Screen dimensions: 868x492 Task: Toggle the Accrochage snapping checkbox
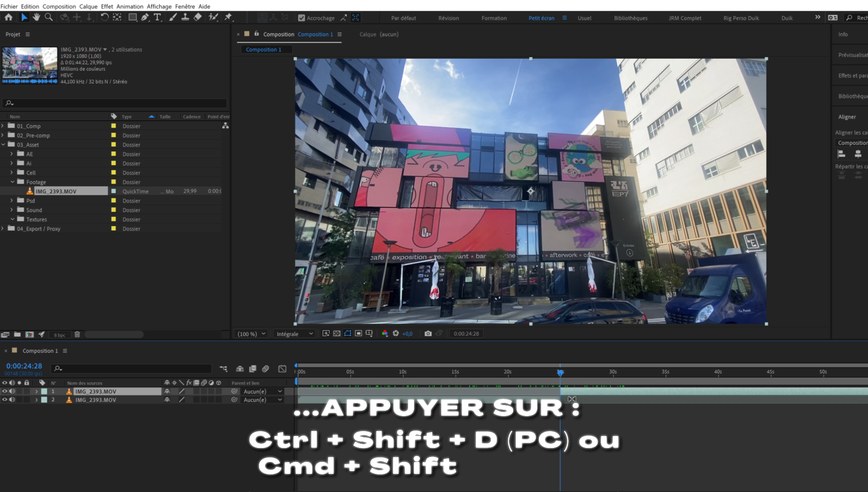(301, 18)
